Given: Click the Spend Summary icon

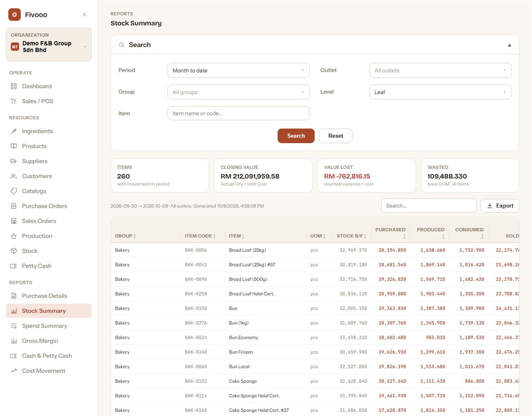Looking at the screenshot, I should (x=14, y=326).
